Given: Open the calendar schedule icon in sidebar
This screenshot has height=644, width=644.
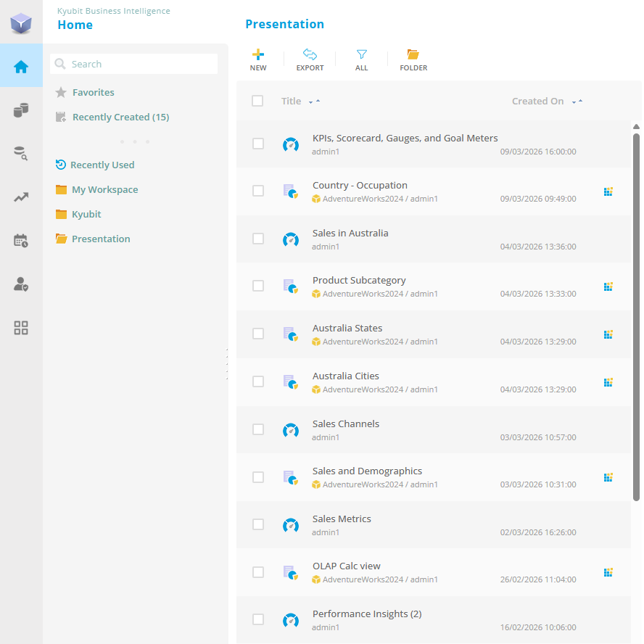Looking at the screenshot, I should point(21,241).
